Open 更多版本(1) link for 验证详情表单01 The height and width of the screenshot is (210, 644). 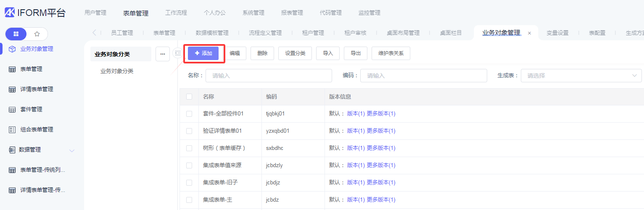click(381, 131)
